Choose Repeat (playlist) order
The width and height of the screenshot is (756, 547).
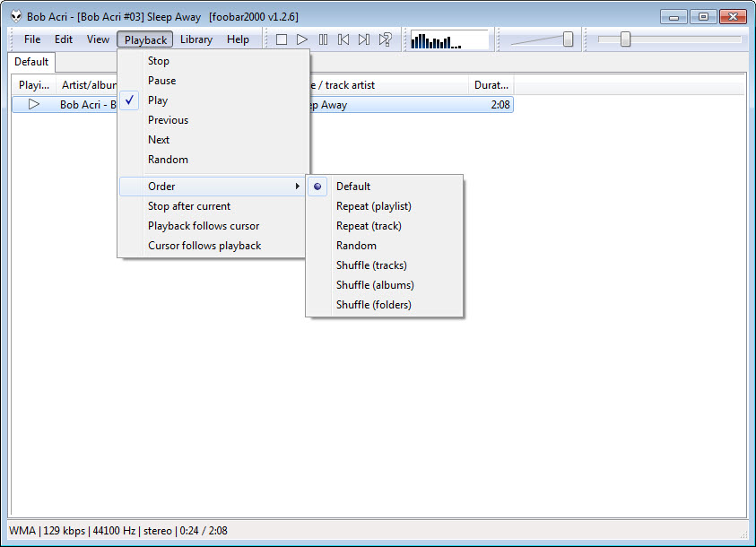click(385, 206)
